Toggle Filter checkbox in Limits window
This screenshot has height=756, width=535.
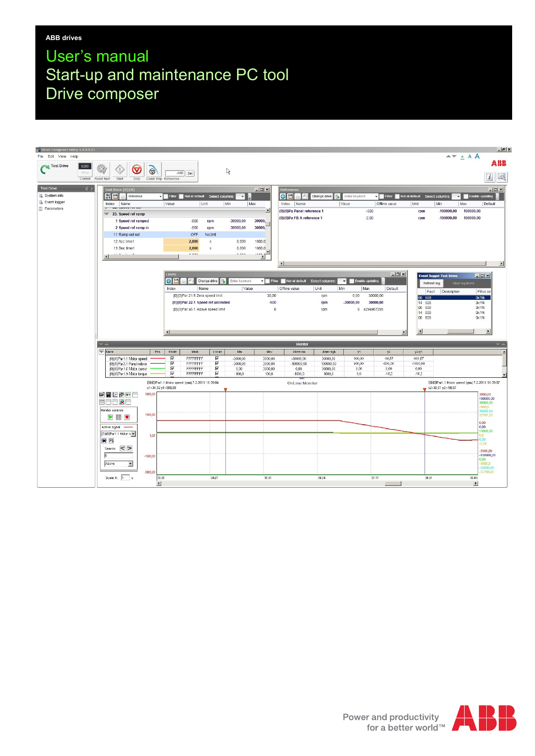[x=268, y=281]
